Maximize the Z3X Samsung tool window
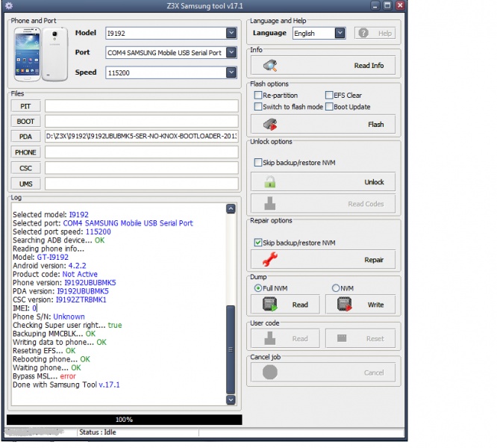497x448 pixels. click(387, 6)
